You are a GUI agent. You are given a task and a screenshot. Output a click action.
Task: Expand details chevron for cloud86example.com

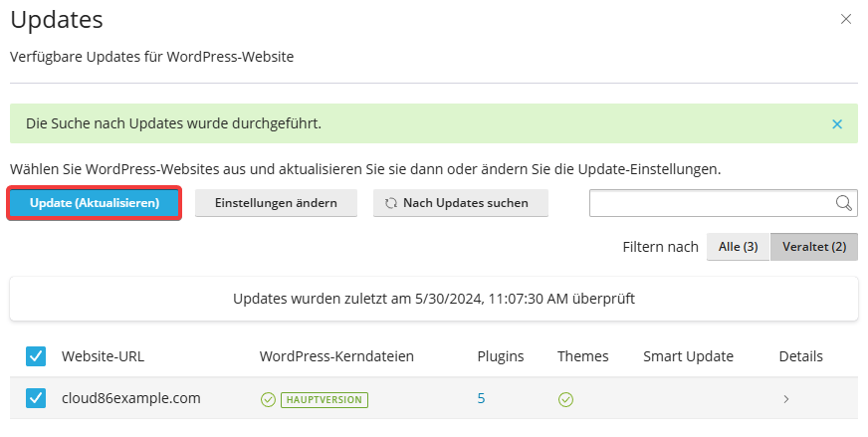pyautogui.click(x=786, y=399)
